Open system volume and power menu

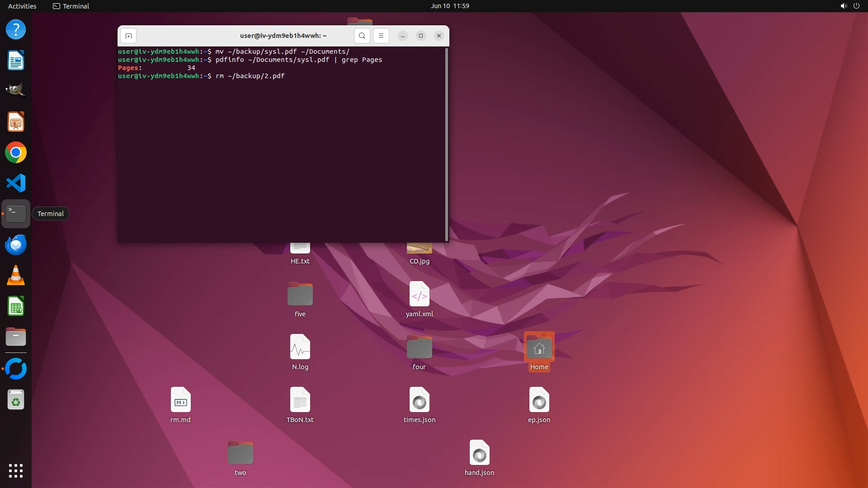coord(849,6)
